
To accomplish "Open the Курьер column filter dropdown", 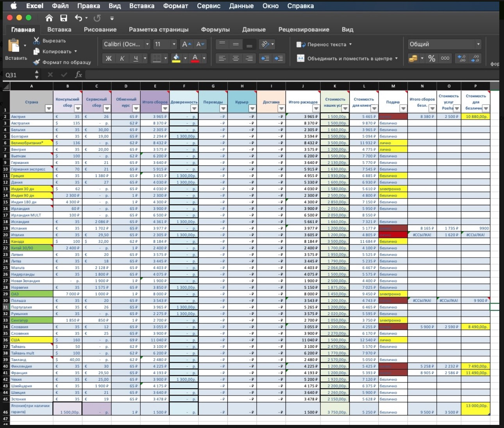I will coord(252,108).
